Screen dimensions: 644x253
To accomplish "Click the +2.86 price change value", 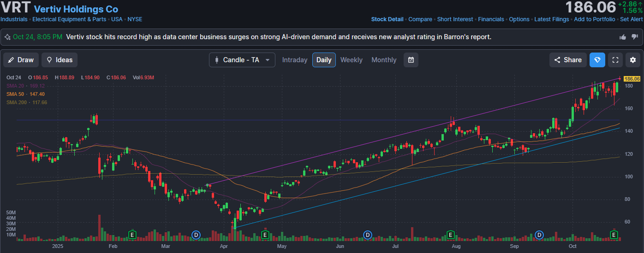I will coord(627,4).
